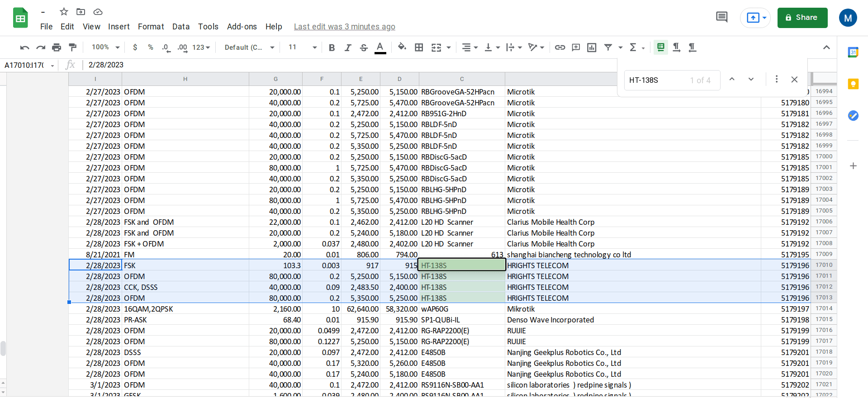Close the find bar

coord(794,80)
